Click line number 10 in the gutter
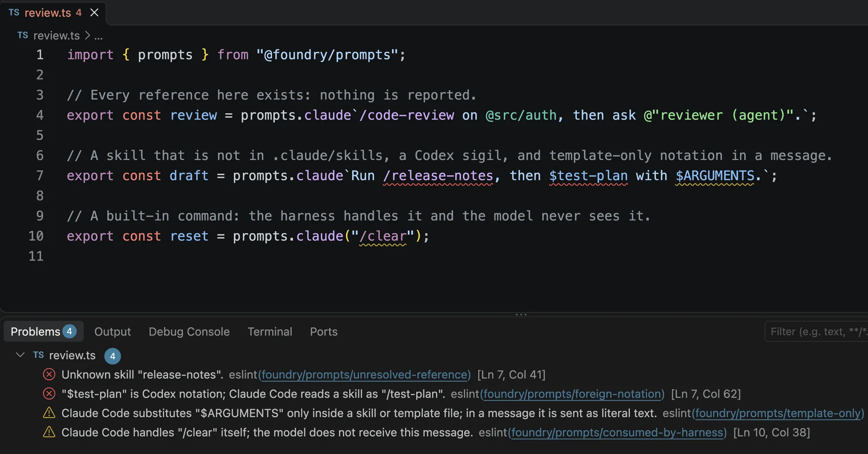This screenshot has height=454, width=868. point(36,236)
